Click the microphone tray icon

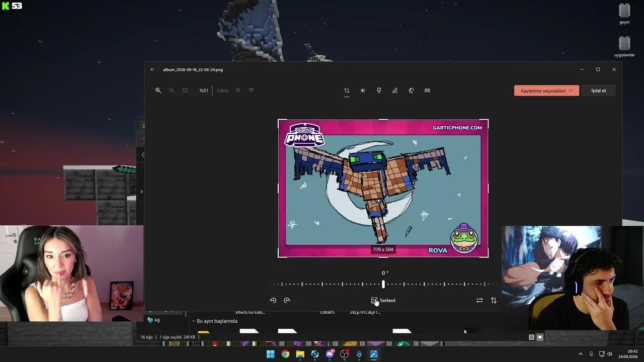point(591,354)
